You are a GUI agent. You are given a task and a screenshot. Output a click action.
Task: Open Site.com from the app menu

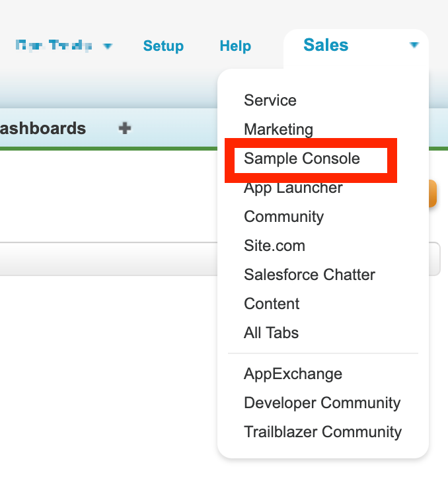[274, 246]
